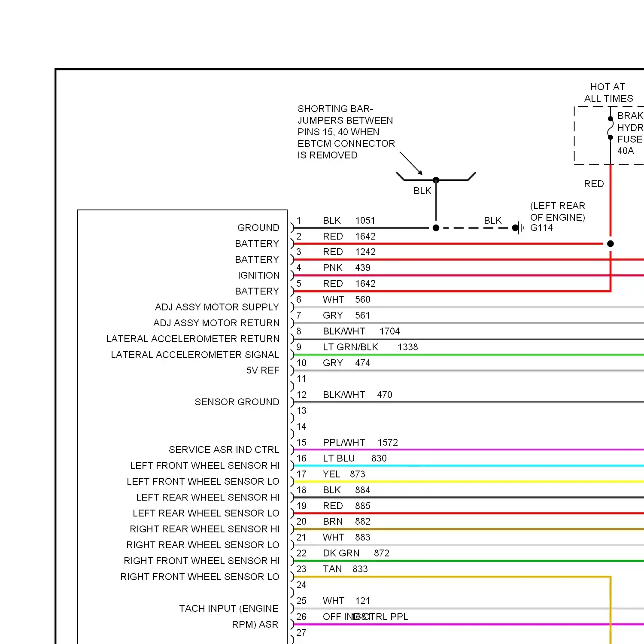
Task: Click the 5V REF label
Action: [x=262, y=370]
